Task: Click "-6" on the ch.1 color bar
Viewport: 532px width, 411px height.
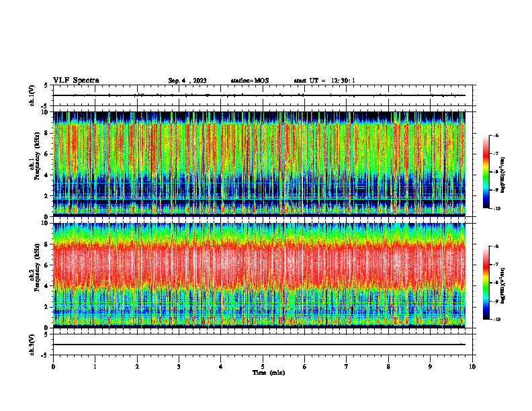Action: coord(496,136)
